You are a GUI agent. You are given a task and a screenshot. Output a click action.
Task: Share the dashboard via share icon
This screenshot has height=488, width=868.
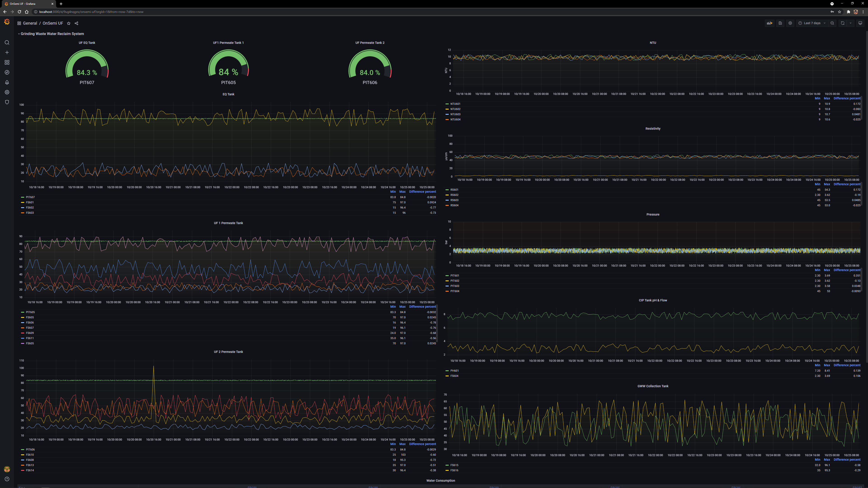pyautogui.click(x=76, y=23)
